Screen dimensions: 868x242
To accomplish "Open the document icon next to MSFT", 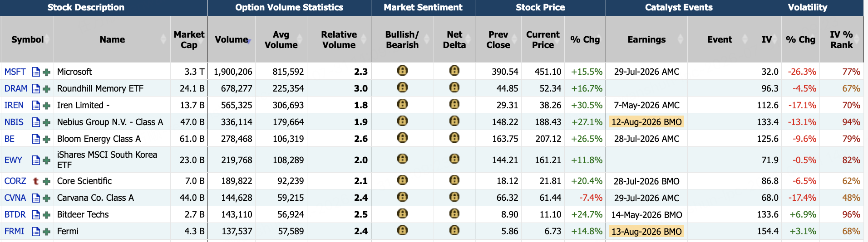I will (x=36, y=72).
